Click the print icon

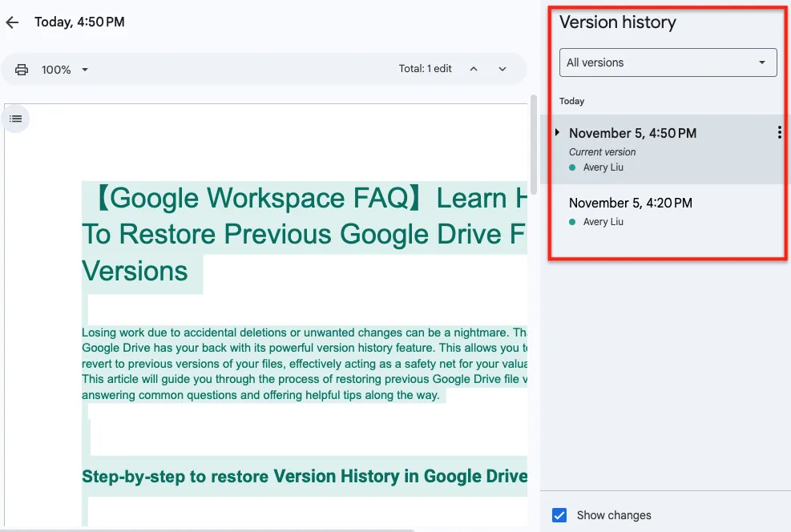22,70
